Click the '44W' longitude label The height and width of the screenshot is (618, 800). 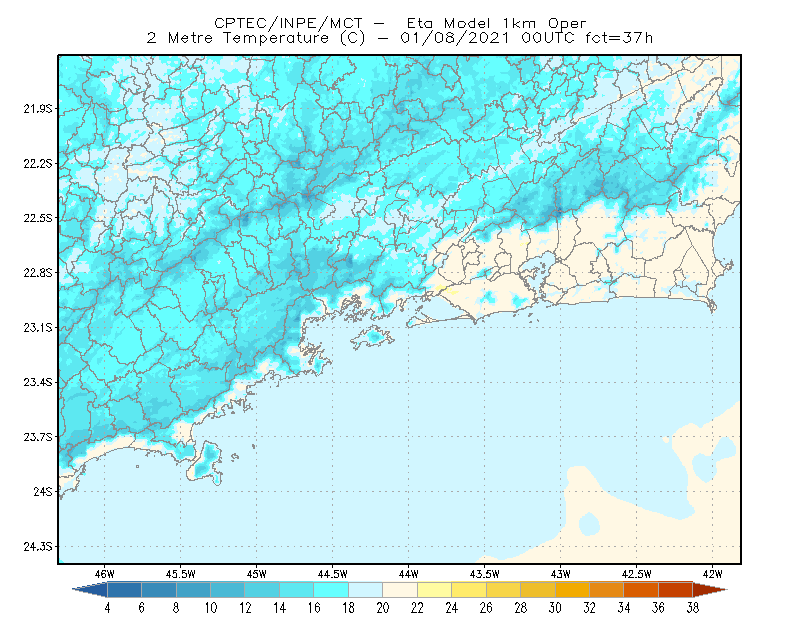(409, 574)
